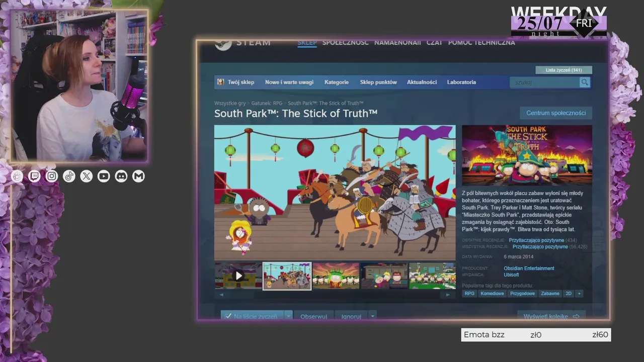Click the avatar icon beside Twój sklep
The width and height of the screenshot is (644, 362).
pyautogui.click(x=220, y=82)
